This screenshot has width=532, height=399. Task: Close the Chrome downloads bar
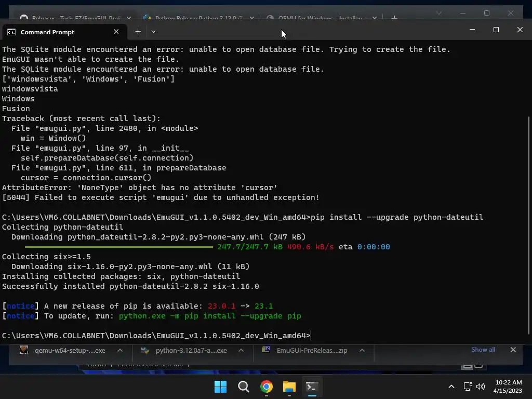point(513,350)
